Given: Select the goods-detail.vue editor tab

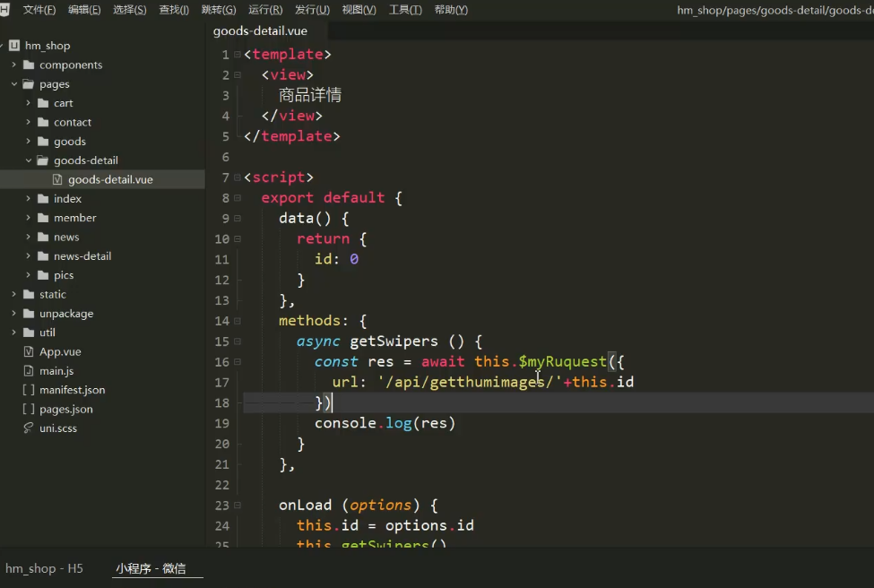Looking at the screenshot, I should pyautogui.click(x=260, y=30).
